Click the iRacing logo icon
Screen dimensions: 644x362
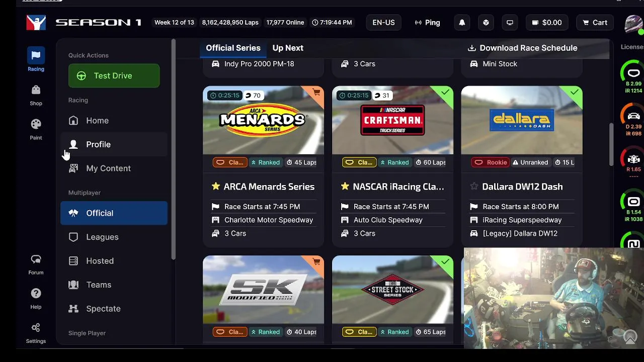pyautogui.click(x=36, y=22)
